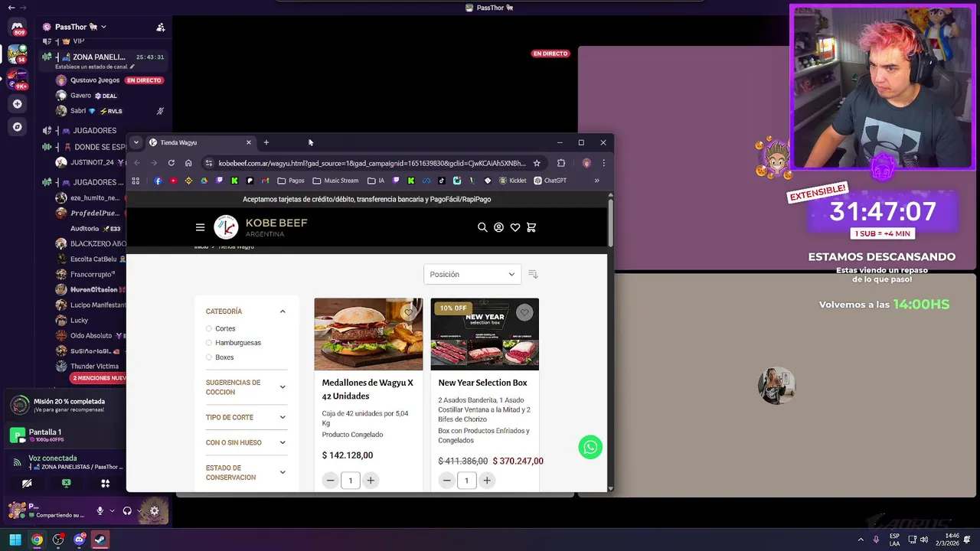Expand CON O SIN HUESO filter
The image size is (980, 551).
point(247,442)
